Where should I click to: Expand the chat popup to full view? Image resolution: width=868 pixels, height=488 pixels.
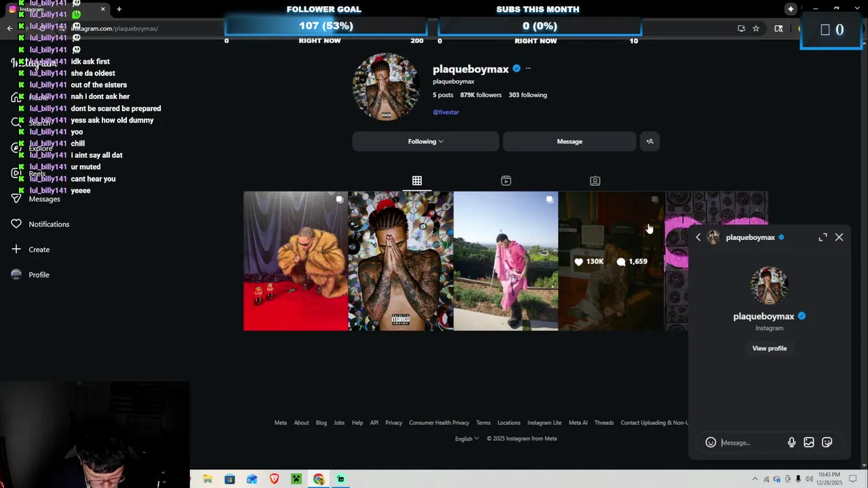coord(823,237)
